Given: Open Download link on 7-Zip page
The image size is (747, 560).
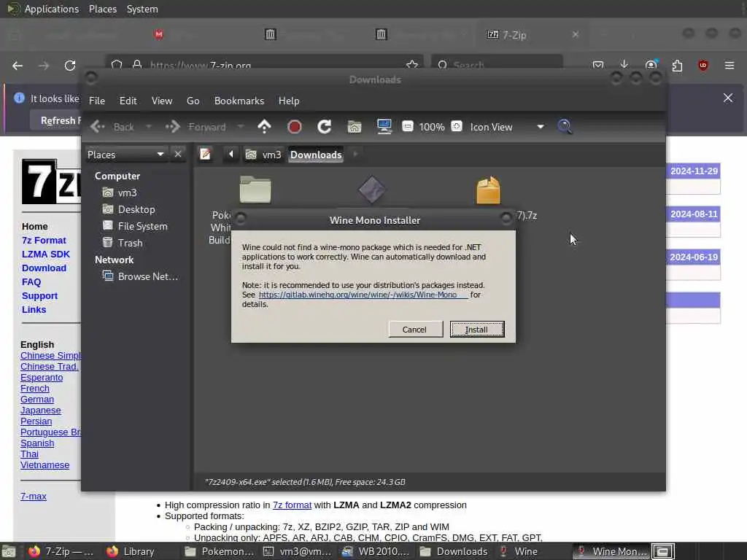Looking at the screenshot, I should pos(44,268).
